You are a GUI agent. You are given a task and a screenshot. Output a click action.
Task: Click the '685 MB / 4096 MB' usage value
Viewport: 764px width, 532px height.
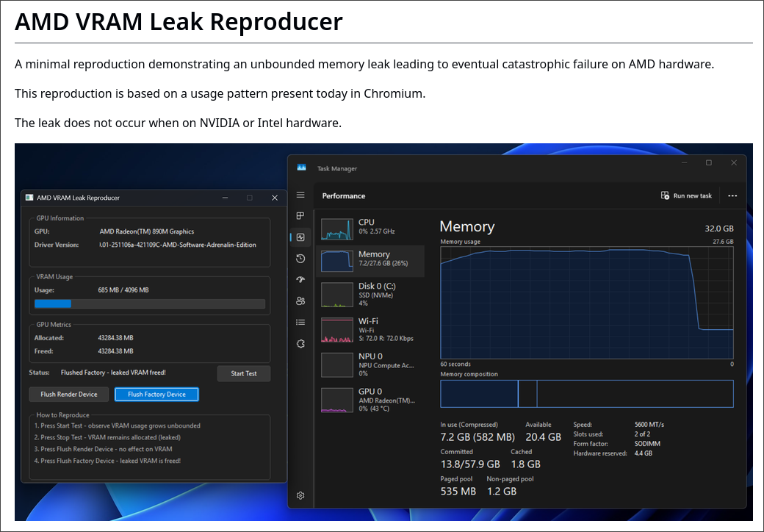pyautogui.click(x=123, y=290)
